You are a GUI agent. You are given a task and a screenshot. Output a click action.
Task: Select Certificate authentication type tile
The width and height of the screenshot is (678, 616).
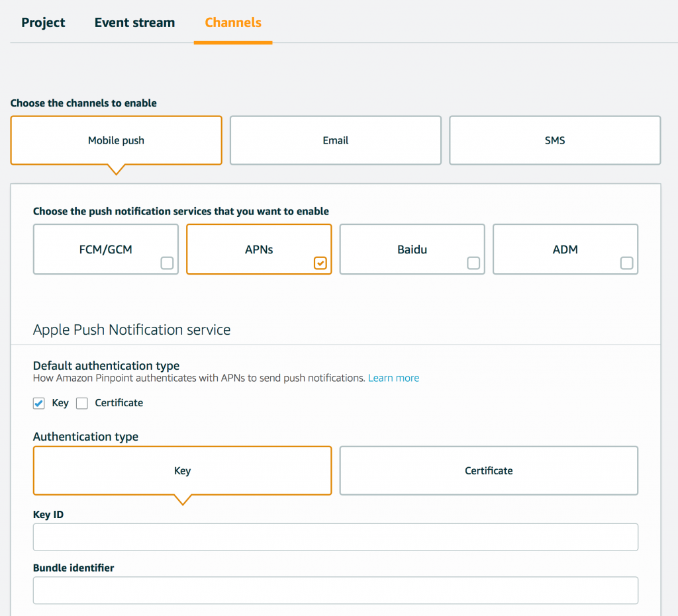[489, 470]
